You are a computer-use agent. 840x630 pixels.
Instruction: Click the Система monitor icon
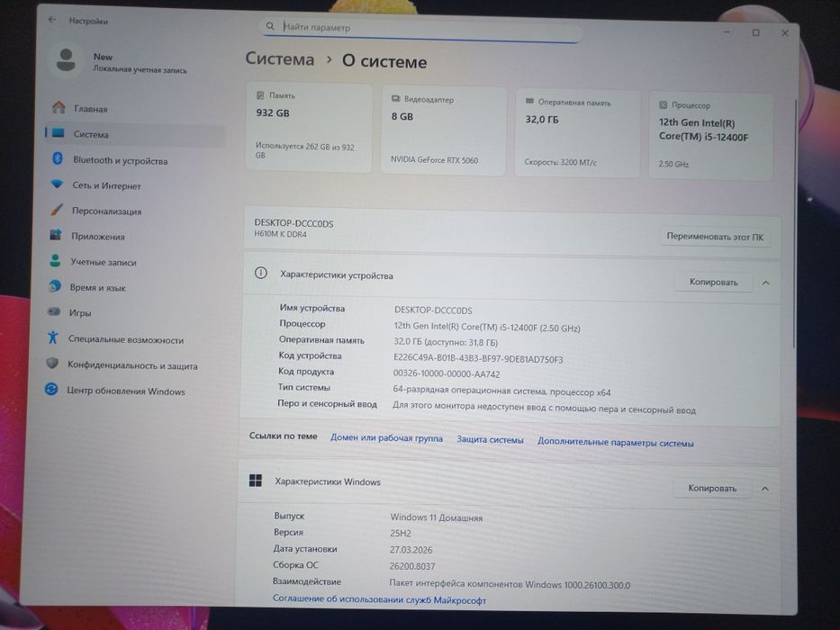(59, 133)
